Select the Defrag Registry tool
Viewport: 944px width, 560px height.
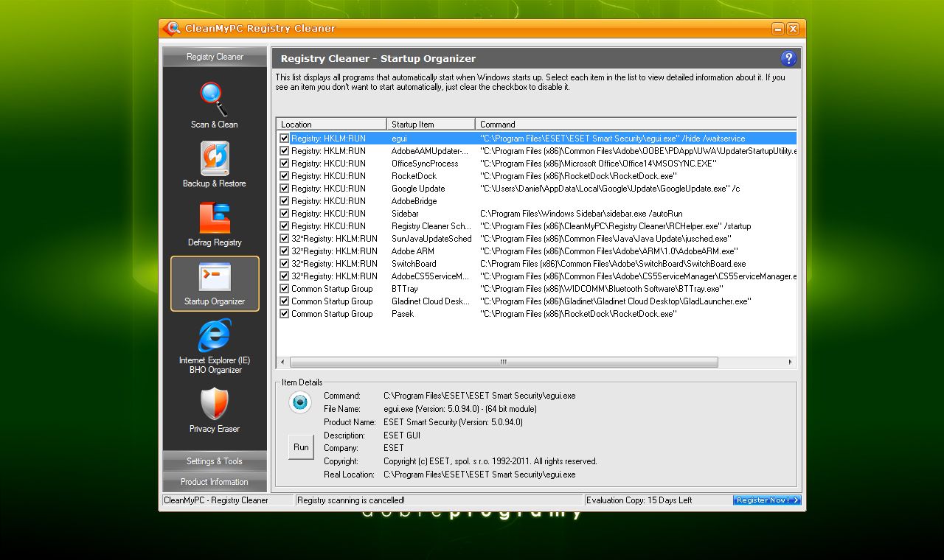pos(215,223)
